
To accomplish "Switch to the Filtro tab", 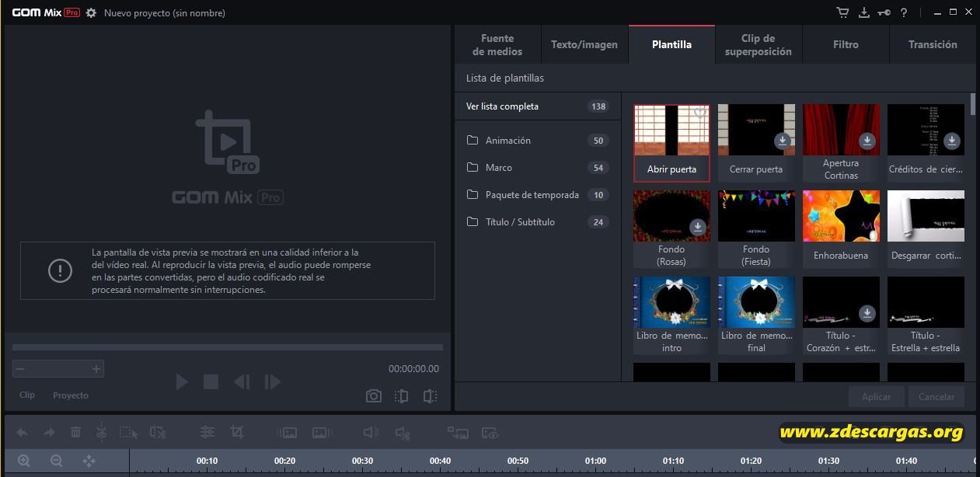I will click(x=846, y=44).
